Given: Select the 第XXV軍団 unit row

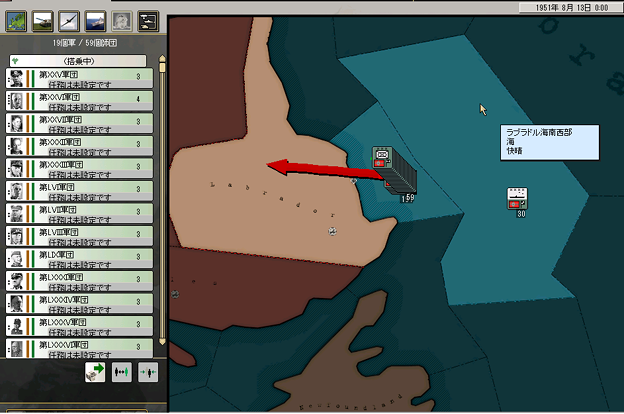Looking at the screenshot, I should point(79,78).
